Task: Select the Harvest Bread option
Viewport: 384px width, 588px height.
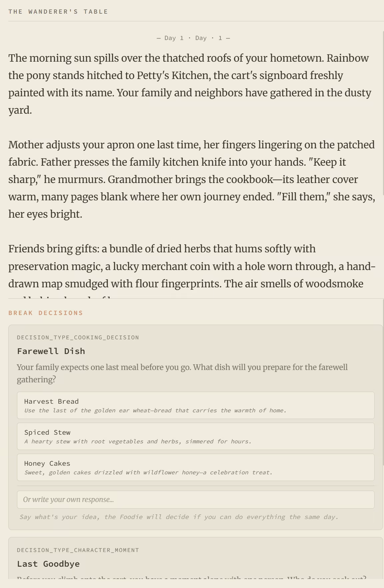Action: pyautogui.click(x=195, y=405)
